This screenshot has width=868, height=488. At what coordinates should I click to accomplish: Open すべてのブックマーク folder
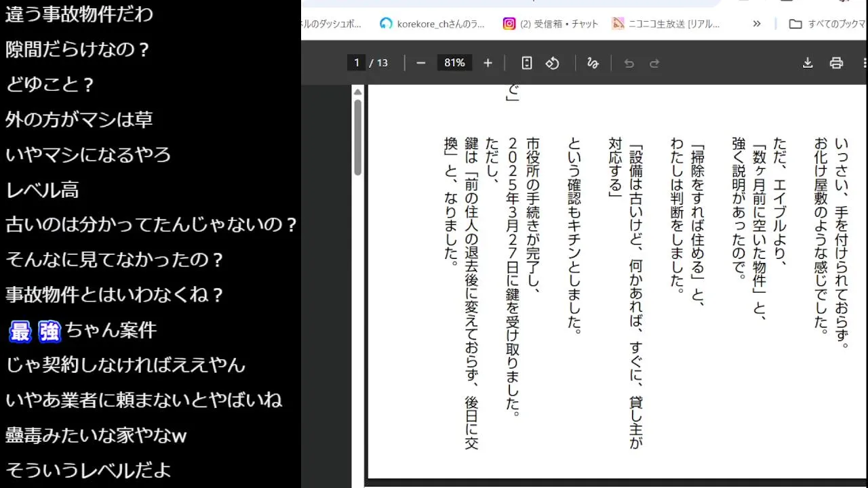click(828, 24)
